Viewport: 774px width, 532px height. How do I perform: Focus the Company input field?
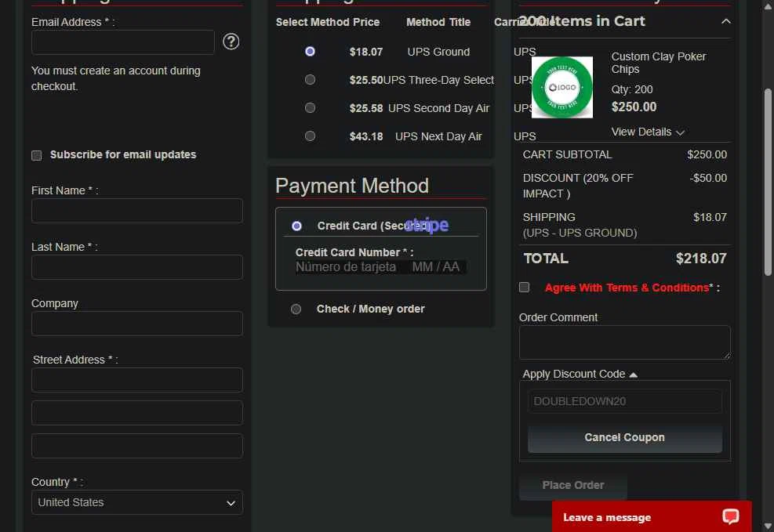tap(136, 324)
